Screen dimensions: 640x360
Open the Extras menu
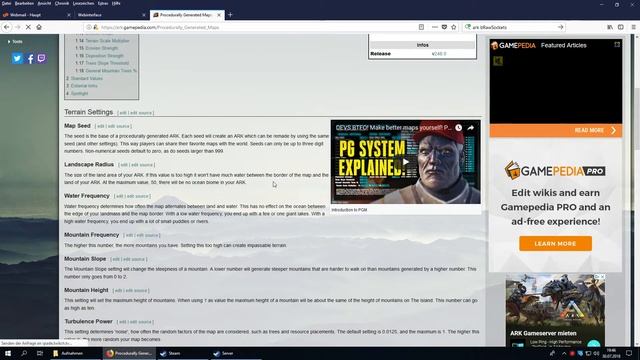[103, 3]
